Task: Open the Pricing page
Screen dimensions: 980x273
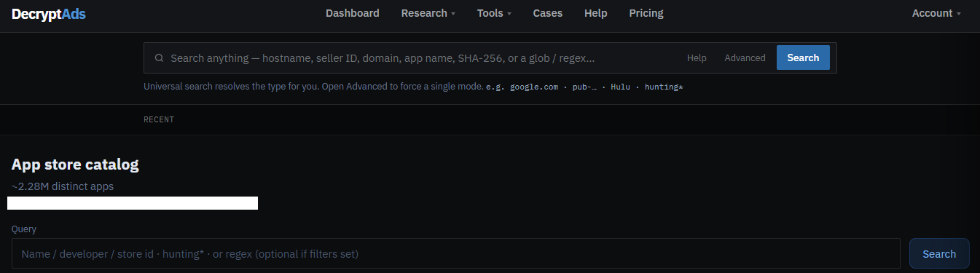Action: (x=646, y=13)
